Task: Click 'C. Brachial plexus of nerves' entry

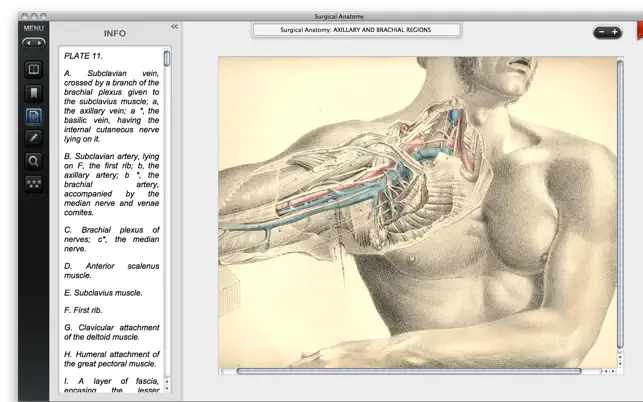Action: [112, 239]
